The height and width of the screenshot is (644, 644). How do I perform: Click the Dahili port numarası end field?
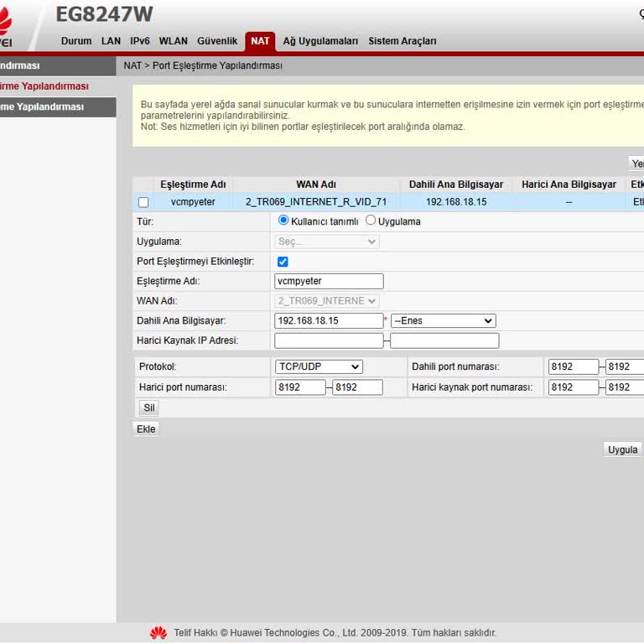pos(625,366)
